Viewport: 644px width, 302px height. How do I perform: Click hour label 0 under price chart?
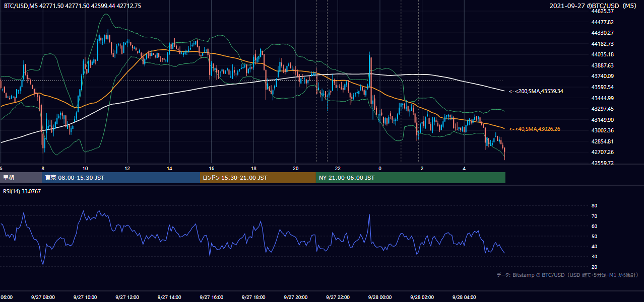tap(380, 168)
